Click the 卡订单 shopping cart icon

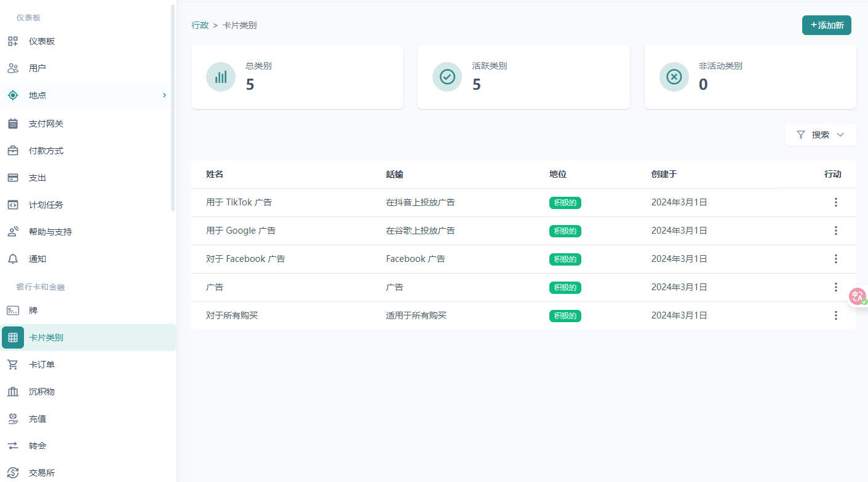click(x=13, y=365)
